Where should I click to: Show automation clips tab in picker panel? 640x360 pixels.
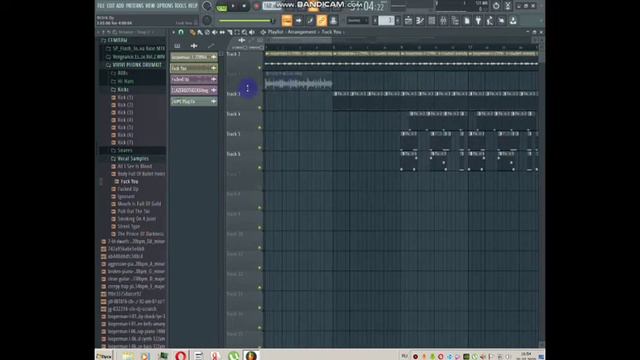[x=211, y=46]
